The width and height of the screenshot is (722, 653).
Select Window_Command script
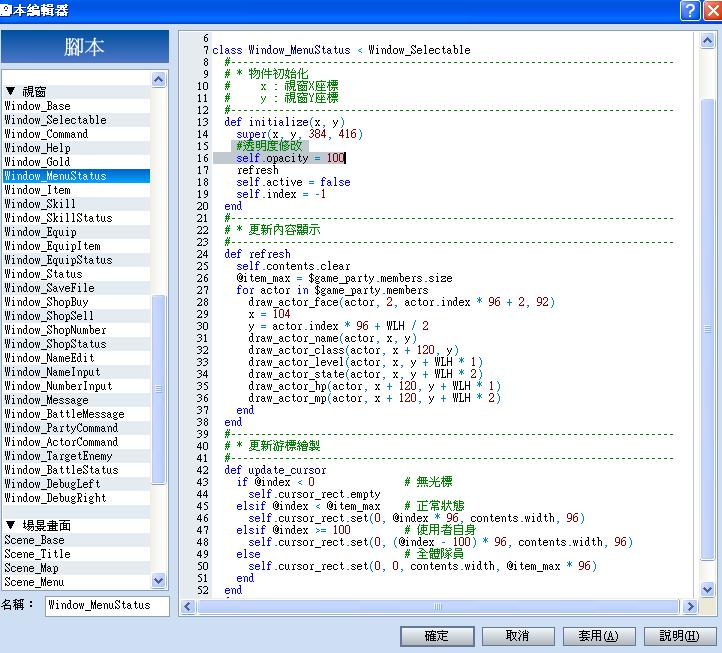76,134
